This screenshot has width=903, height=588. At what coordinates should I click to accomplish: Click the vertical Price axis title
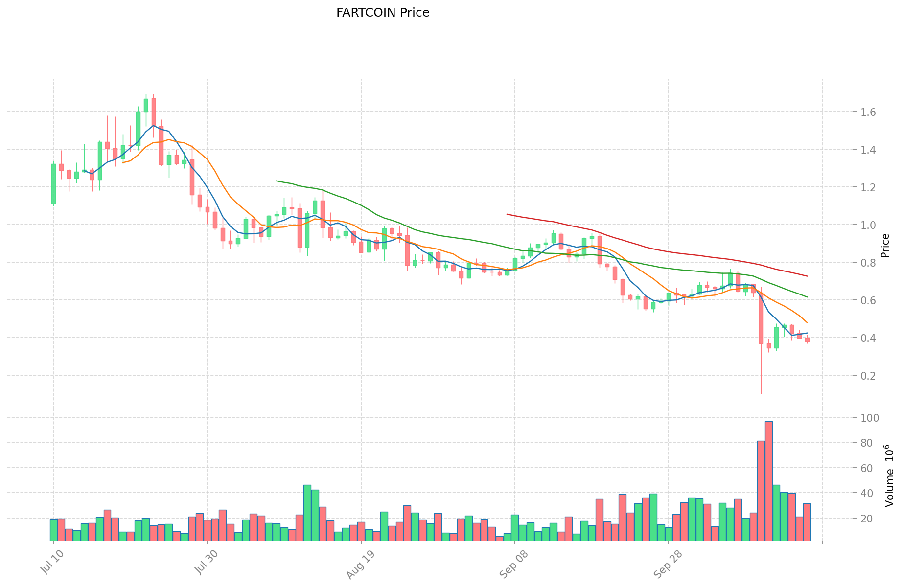884,246
